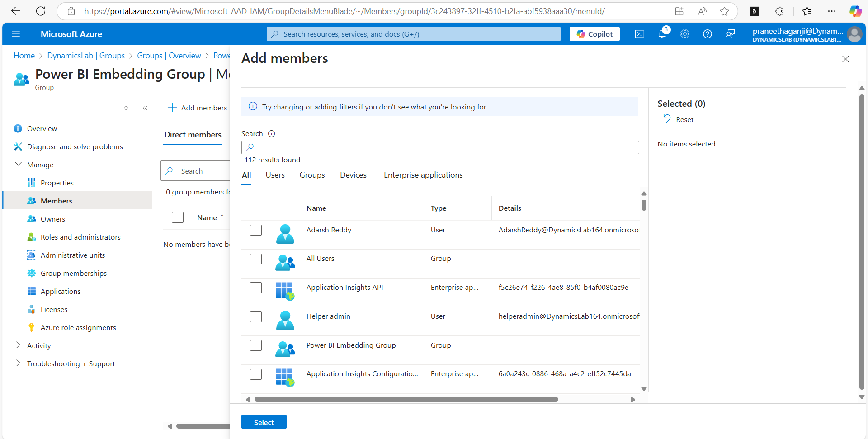868x439 pixels.
Task: Collapse the Manage section
Action: (x=18, y=165)
